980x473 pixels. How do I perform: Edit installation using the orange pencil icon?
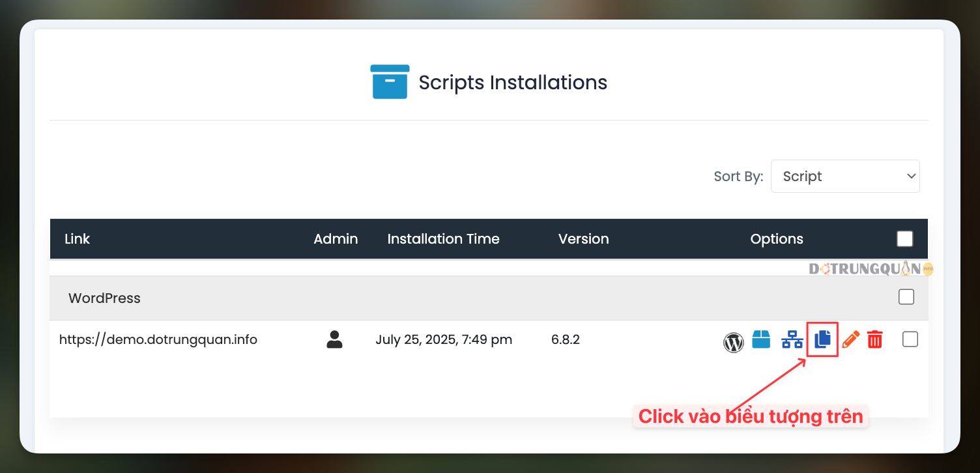click(850, 339)
